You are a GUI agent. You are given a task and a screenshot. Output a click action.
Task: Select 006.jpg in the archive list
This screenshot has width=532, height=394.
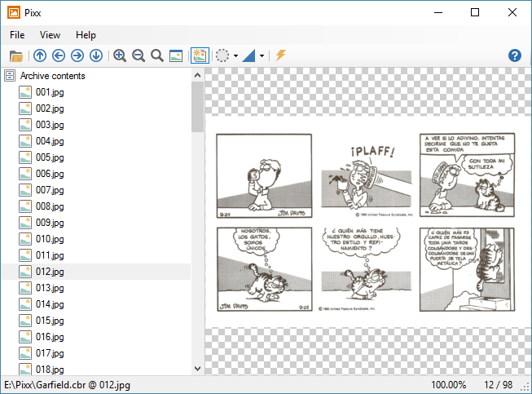coord(50,174)
